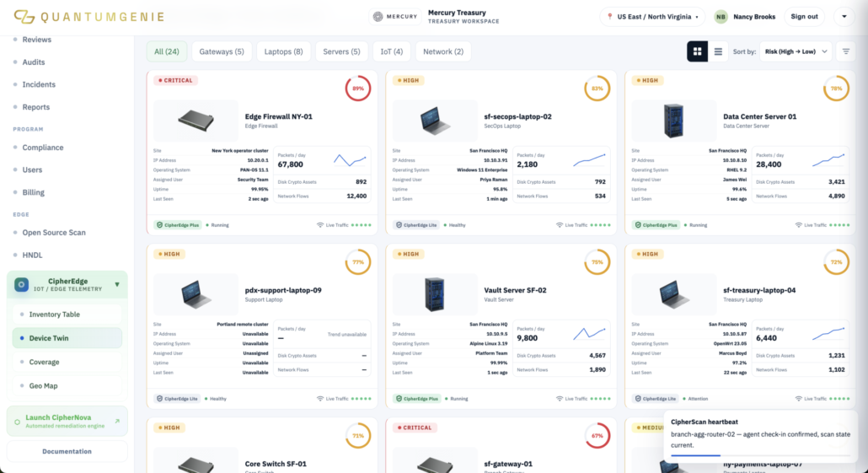This screenshot has width=868, height=473.
Task: Select the IoT (4) tab
Action: (391, 51)
